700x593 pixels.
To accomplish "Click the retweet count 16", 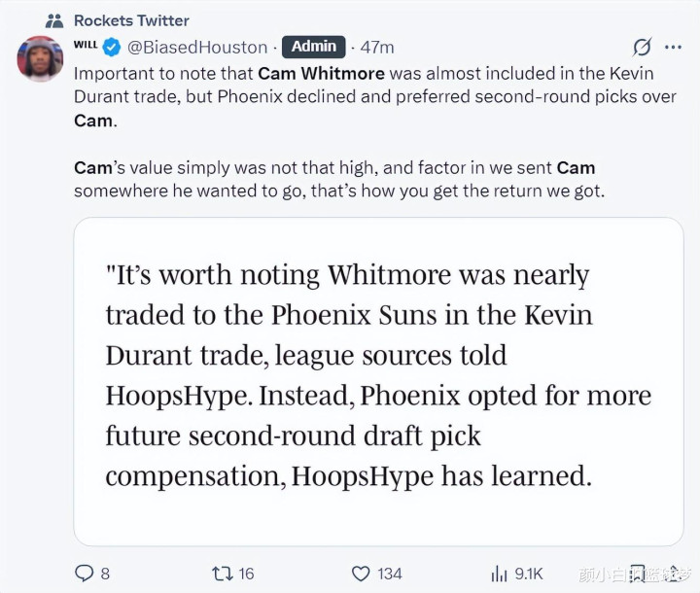I will [246, 574].
